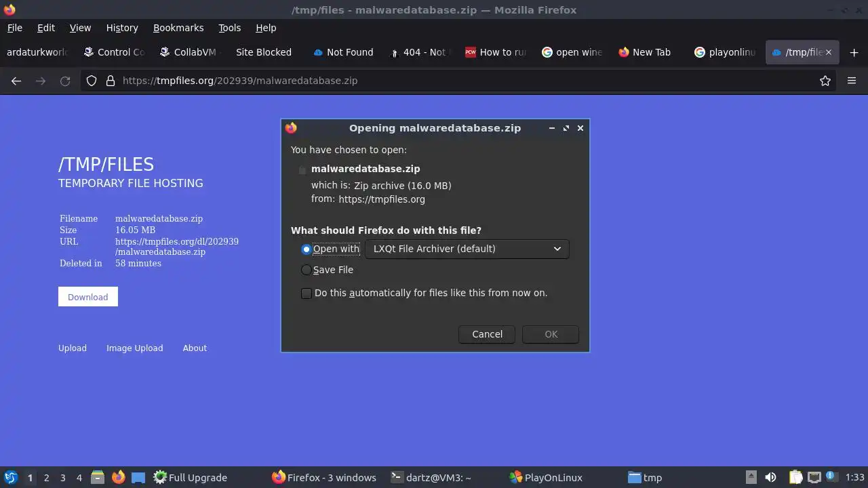Click the network connection tray icon
The image size is (868, 488).
click(x=814, y=477)
